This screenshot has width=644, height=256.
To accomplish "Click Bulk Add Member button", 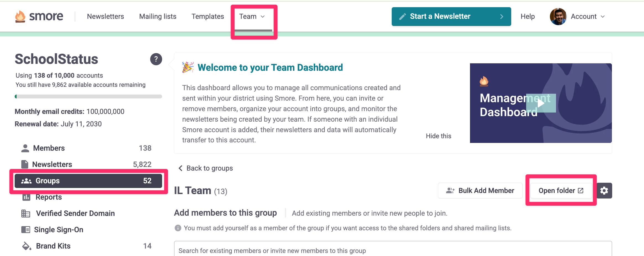I will click(x=480, y=191).
